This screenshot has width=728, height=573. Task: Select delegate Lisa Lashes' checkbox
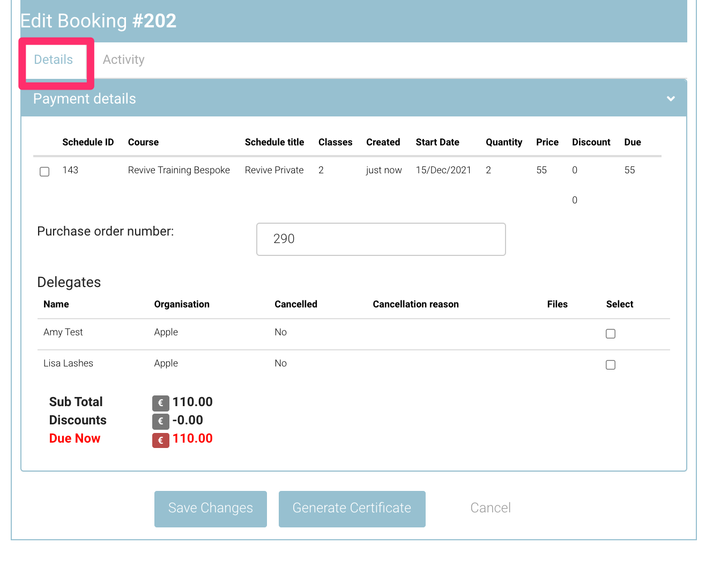(x=610, y=365)
